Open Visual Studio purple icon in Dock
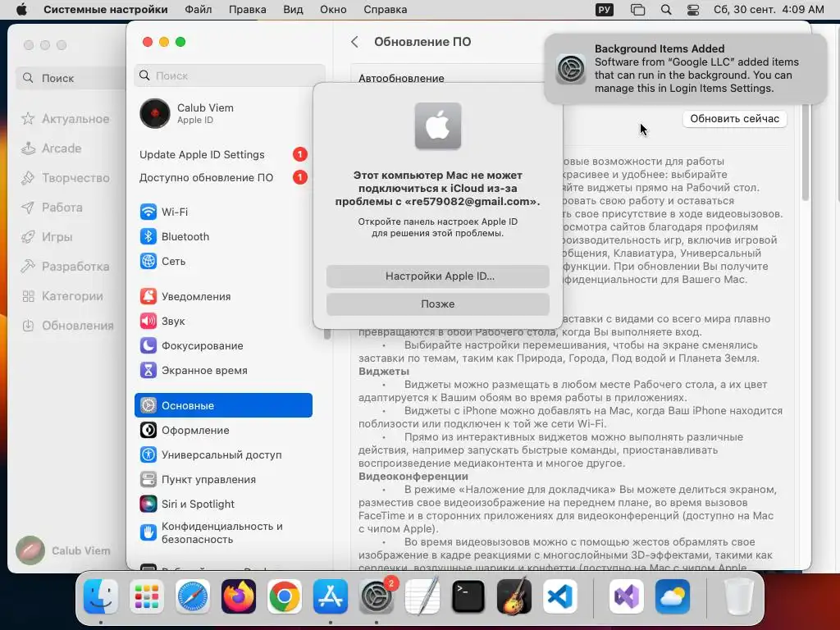The width and height of the screenshot is (840, 630). (626, 596)
